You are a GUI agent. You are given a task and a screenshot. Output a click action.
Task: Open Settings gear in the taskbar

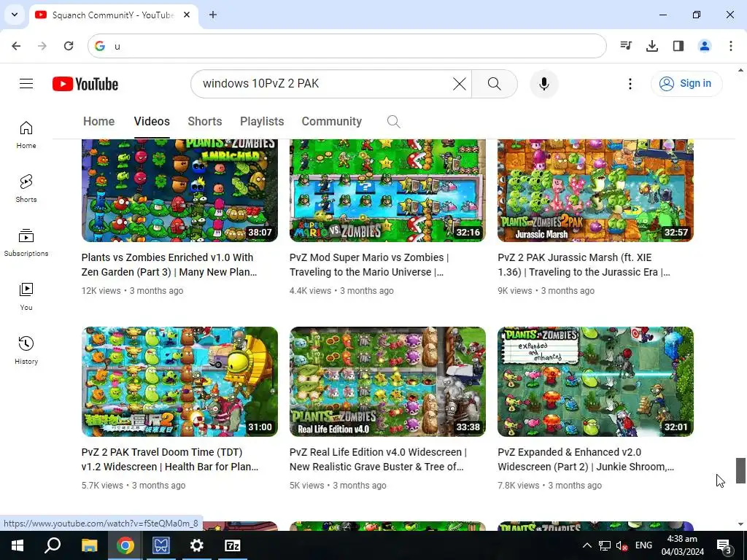tap(196, 545)
